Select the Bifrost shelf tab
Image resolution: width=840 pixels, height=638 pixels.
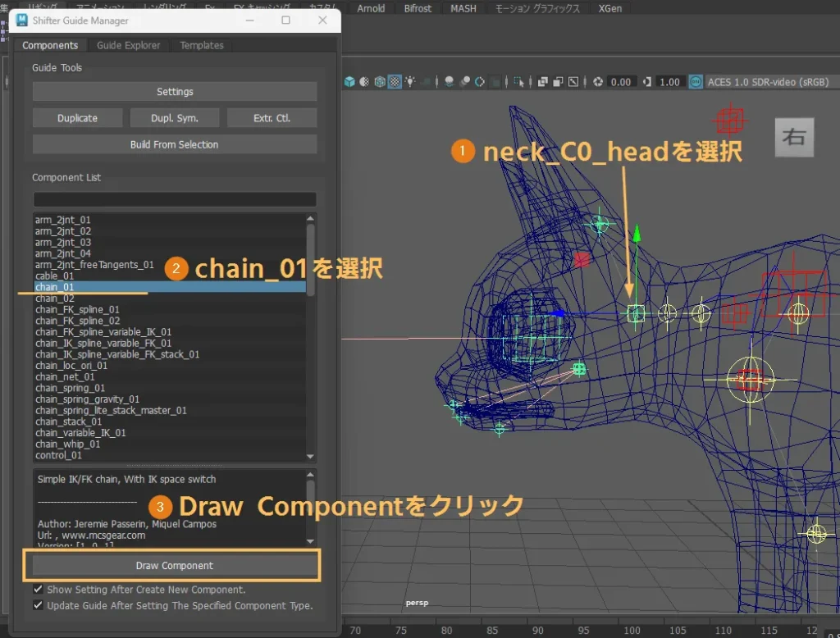pyautogui.click(x=418, y=8)
